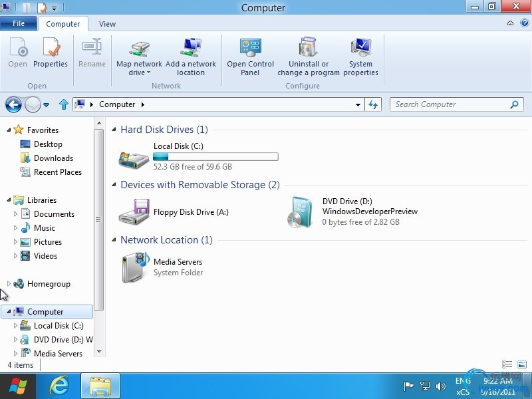
Task: Select the Computer ribbon tab
Action: point(63,24)
